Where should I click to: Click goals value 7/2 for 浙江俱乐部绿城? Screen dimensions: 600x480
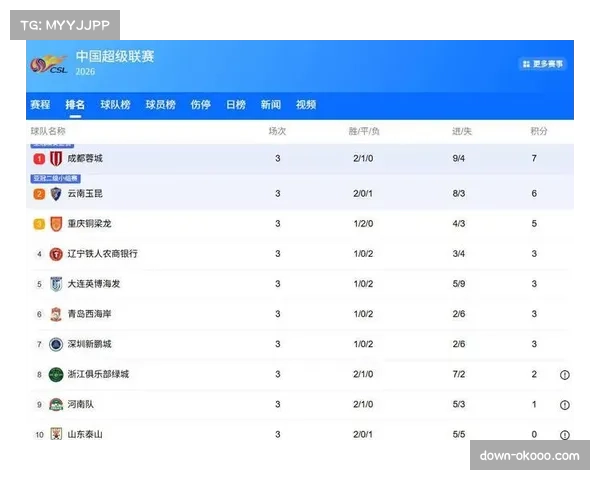[458, 374]
